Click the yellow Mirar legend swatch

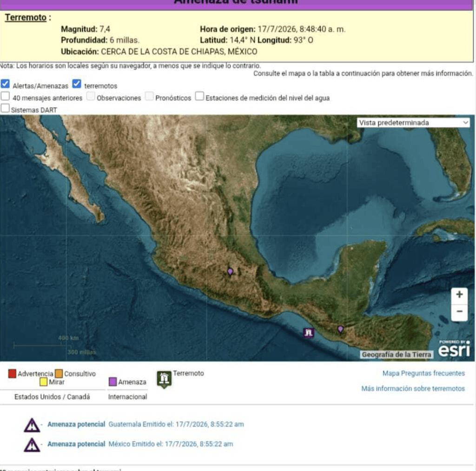point(43,382)
